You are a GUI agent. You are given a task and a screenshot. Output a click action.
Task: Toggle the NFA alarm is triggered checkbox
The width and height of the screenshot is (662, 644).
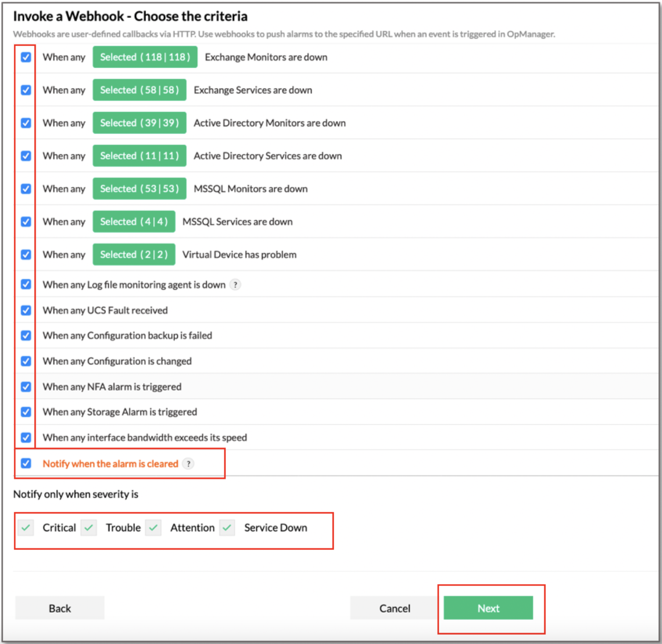pyautogui.click(x=26, y=386)
